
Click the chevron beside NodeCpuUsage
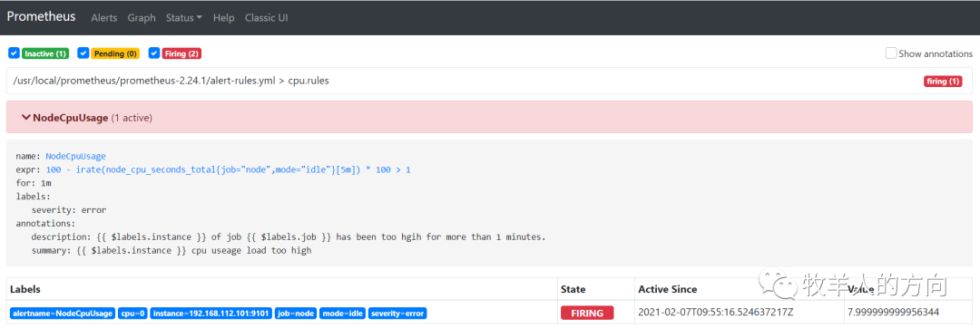[26, 117]
